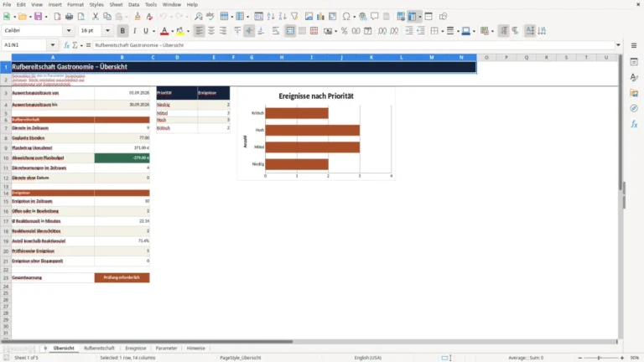Sort ascending with the A-Z icon
Image resolution: width=644 pixels, height=362 pixels.
coord(271,17)
